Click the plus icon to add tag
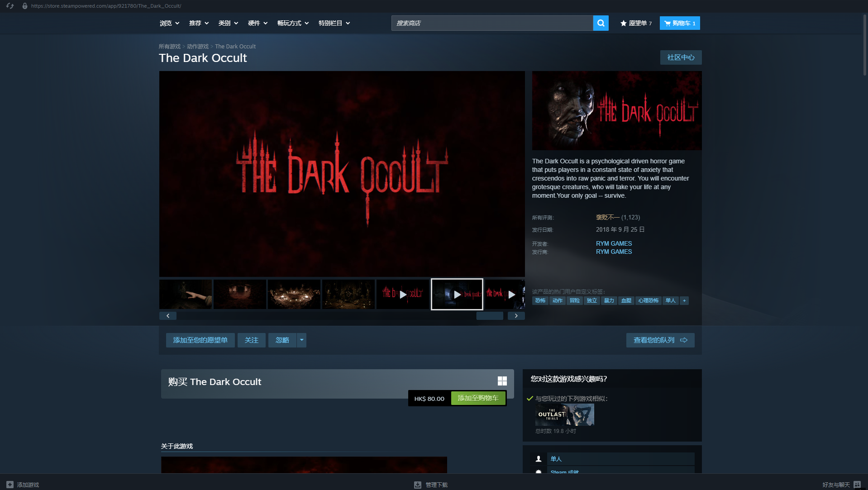The image size is (868, 490). pos(684,300)
